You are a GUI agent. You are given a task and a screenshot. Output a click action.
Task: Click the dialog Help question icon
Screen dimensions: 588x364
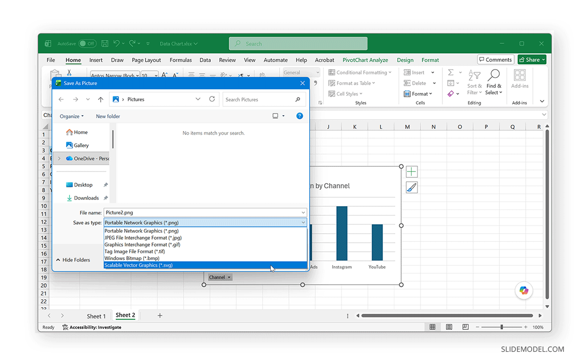pos(299,116)
